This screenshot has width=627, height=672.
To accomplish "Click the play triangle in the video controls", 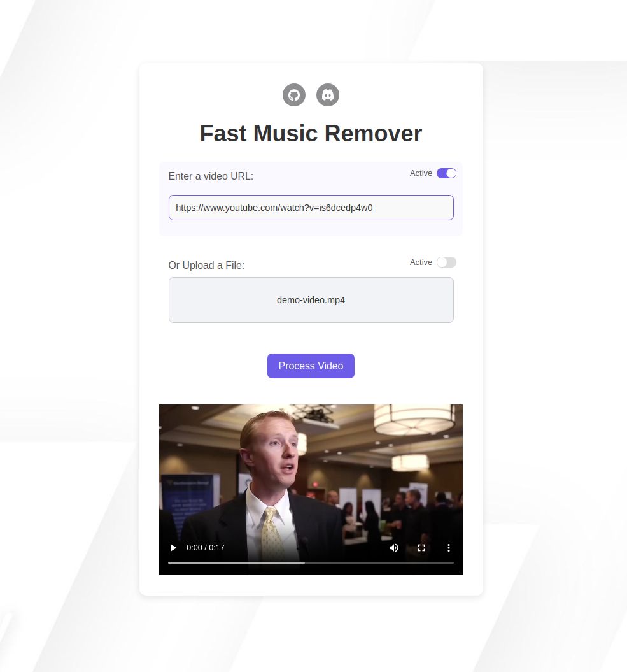I will [173, 548].
